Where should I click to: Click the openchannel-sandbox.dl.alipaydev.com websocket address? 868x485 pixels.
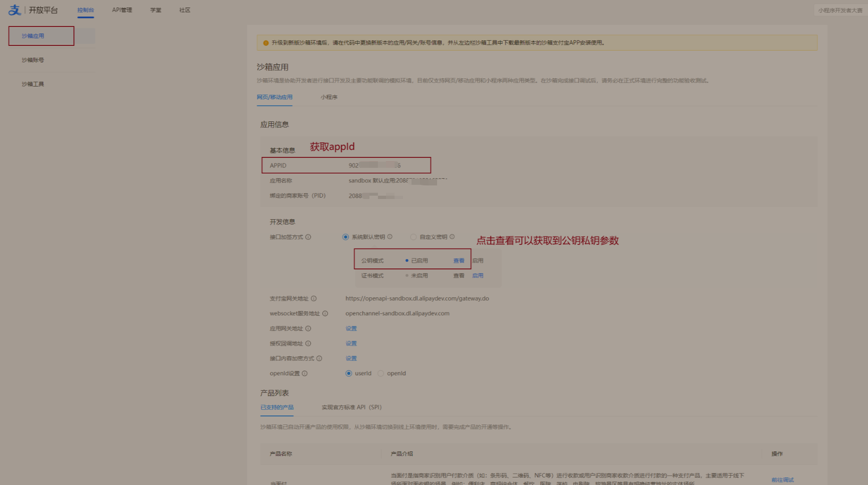(x=397, y=313)
